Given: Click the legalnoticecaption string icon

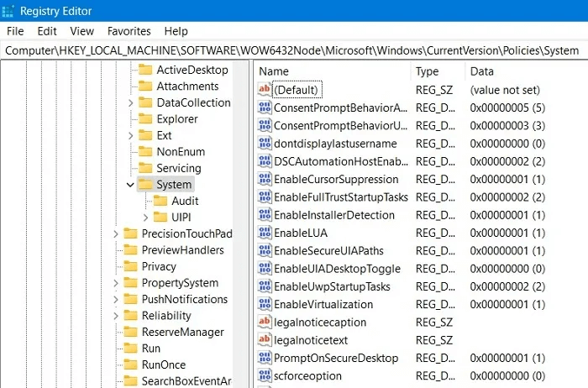Looking at the screenshot, I should click(265, 322).
